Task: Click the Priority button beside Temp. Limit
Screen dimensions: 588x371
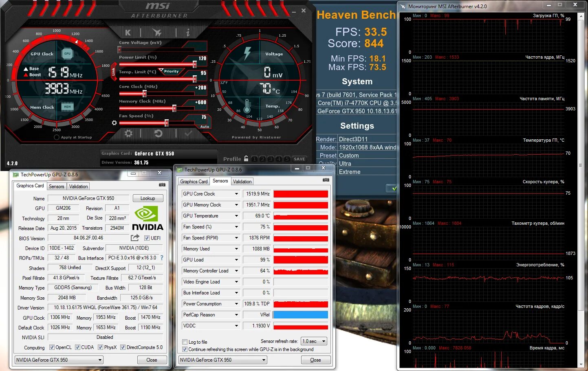Action: tap(171, 71)
